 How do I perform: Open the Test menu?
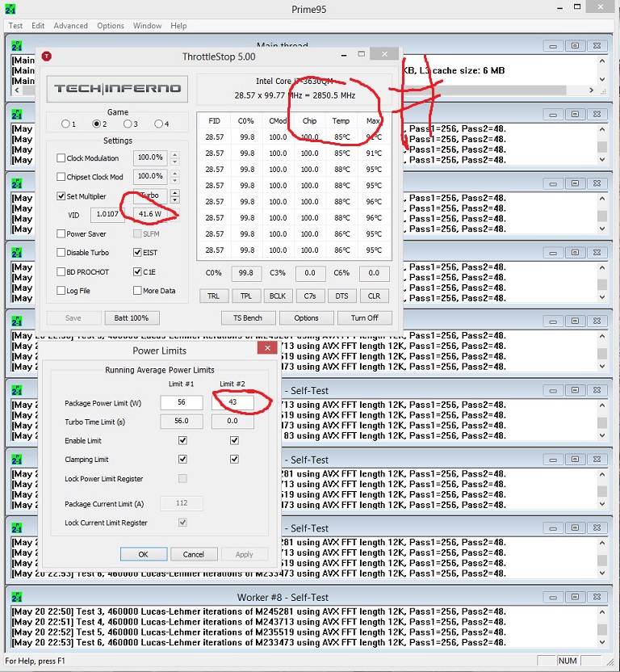[15, 26]
